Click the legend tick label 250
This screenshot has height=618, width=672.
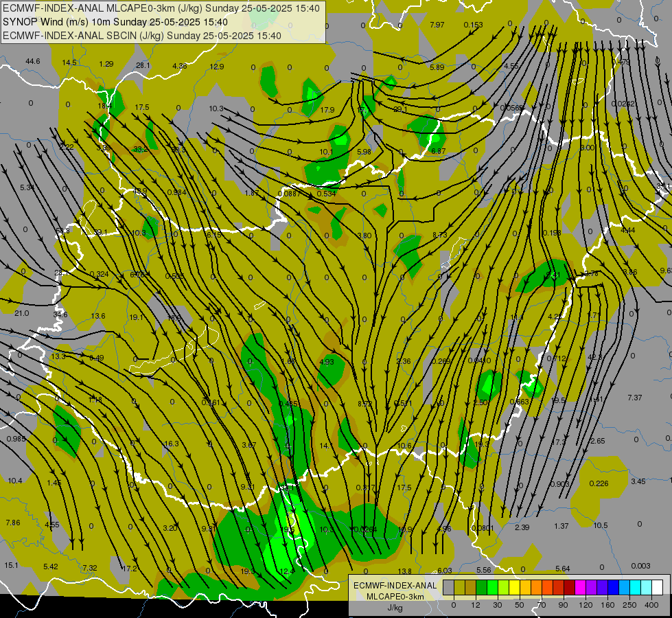[629, 605]
